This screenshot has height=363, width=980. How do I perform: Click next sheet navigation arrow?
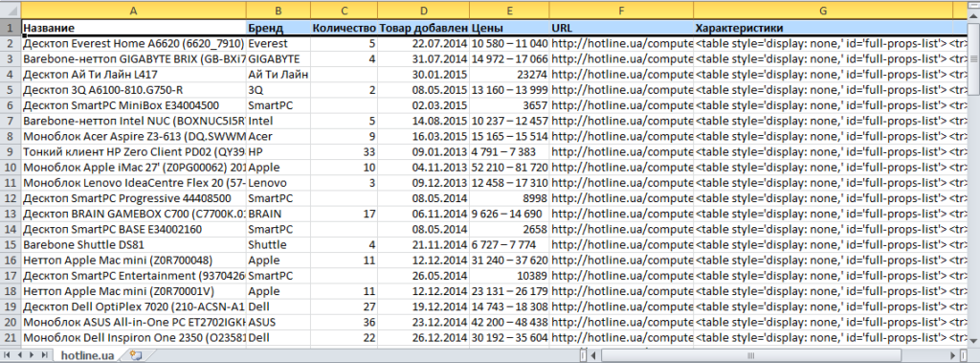[32, 355]
